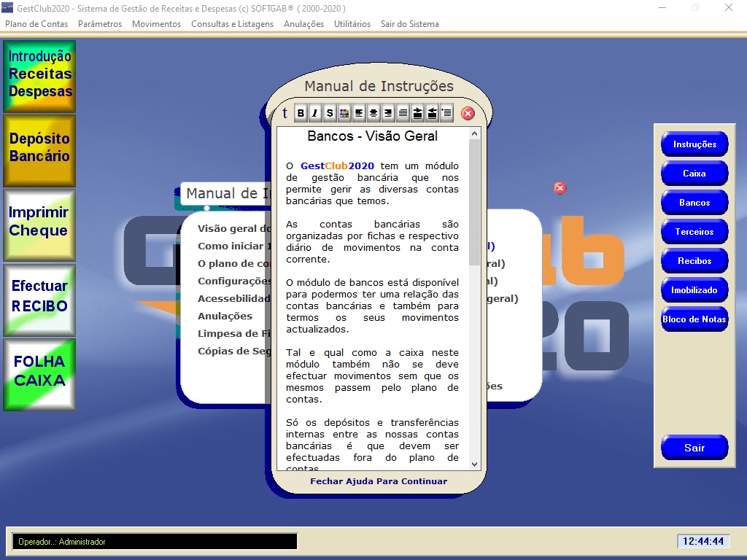Image resolution: width=747 pixels, height=560 pixels.
Task: Open the Consultas e Listagens menu
Action: [232, 24]
